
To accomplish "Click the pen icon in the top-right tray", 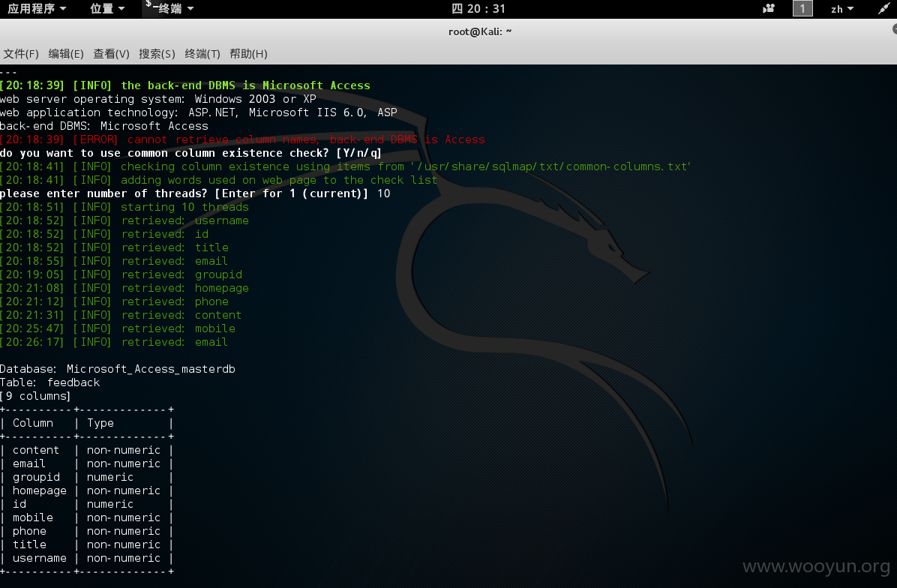I will 884,8.
